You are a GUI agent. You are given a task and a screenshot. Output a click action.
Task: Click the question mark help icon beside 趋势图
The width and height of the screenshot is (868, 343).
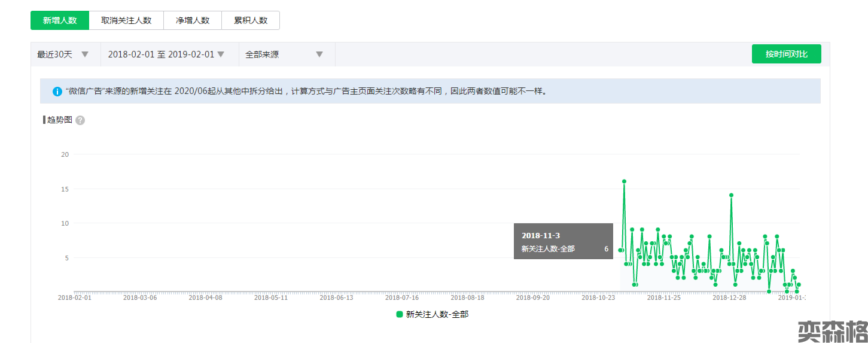80,120
